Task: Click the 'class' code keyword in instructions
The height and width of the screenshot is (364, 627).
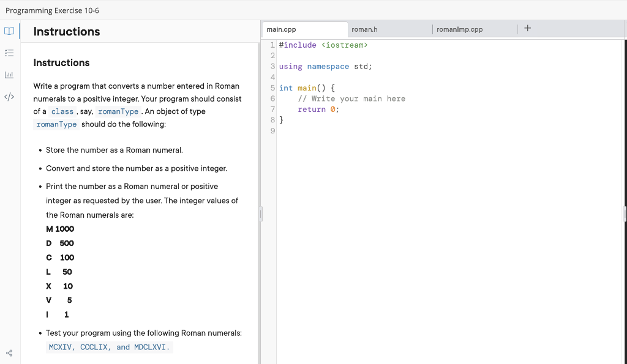Action: point(62,111)
